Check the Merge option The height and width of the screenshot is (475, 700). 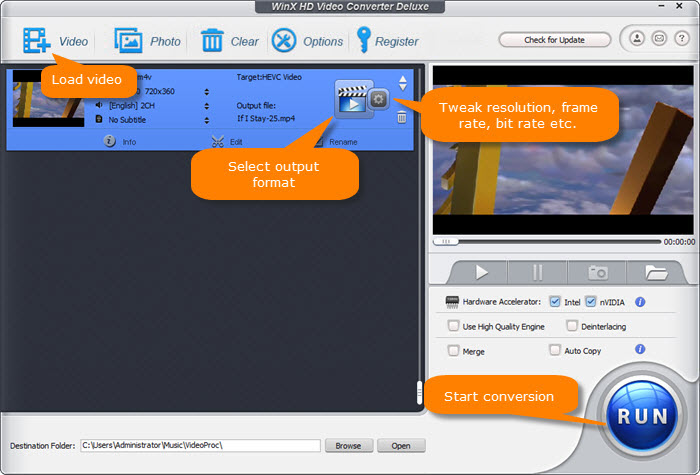click(x=454, y=350)
